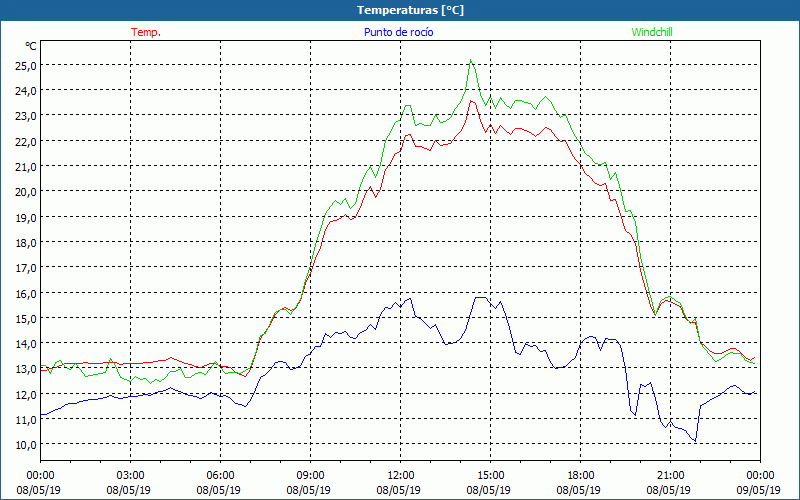Click the green 'Windchill' legend label
This screenshot has height=500, width=800.
652,32
